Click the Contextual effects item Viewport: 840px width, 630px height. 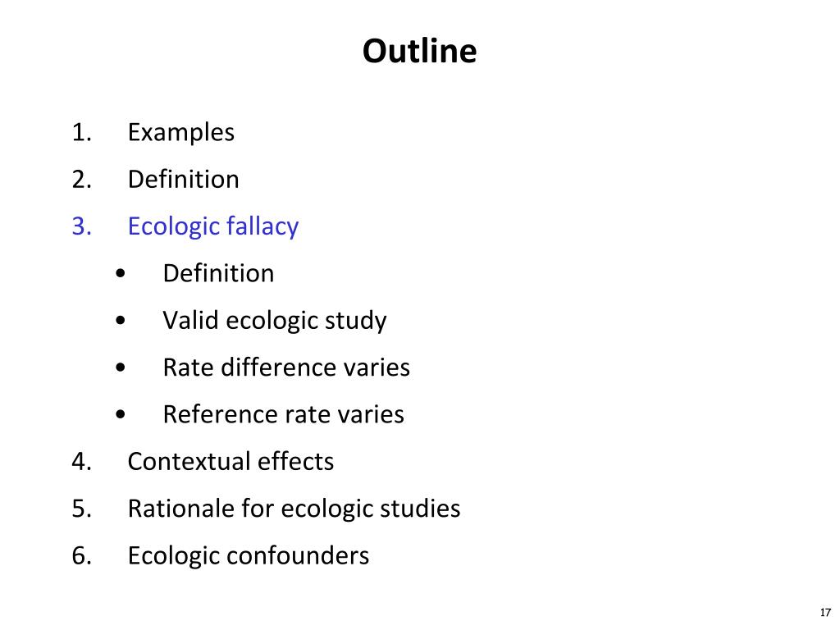(x=231, y=461)
